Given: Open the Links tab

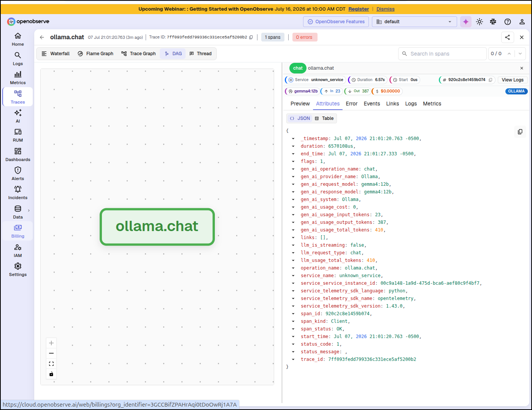Looking at the screenshot, I should [392, 104].
